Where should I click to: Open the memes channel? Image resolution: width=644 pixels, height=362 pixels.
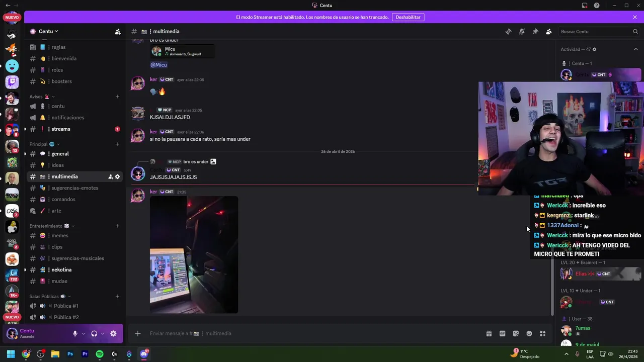point(75,236)
